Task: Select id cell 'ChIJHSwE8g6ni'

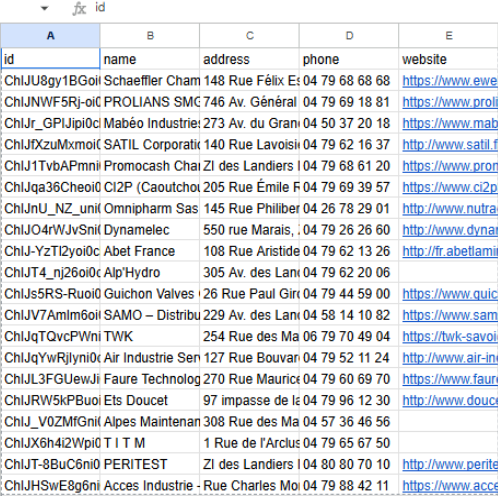Action: tap(50, 486)
